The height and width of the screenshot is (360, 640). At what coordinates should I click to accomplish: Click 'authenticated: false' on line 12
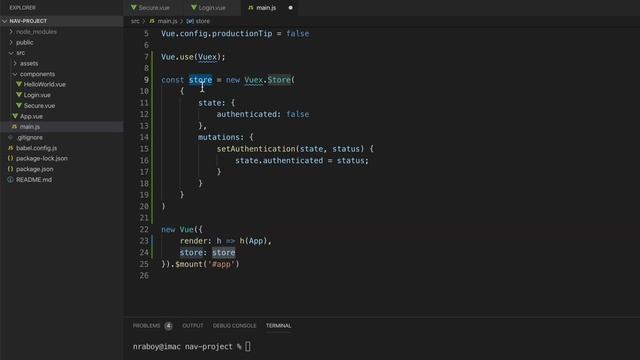pyautogui.click(x=263, y=114)
